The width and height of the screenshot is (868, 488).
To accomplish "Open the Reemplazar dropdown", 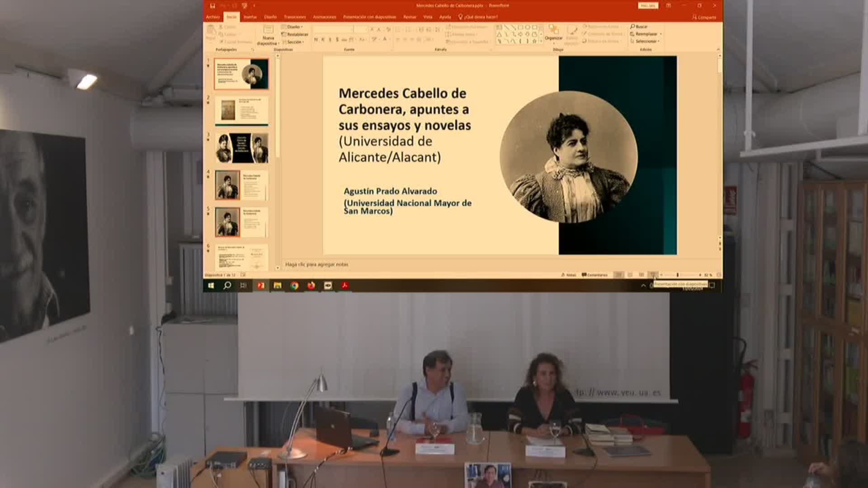I will (646, 34).
